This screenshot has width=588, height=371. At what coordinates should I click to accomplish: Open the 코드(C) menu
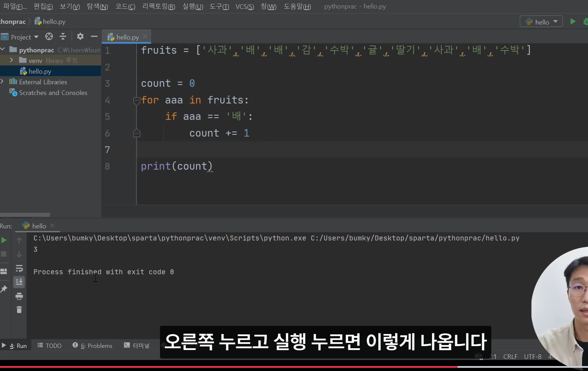coord(125,6)
